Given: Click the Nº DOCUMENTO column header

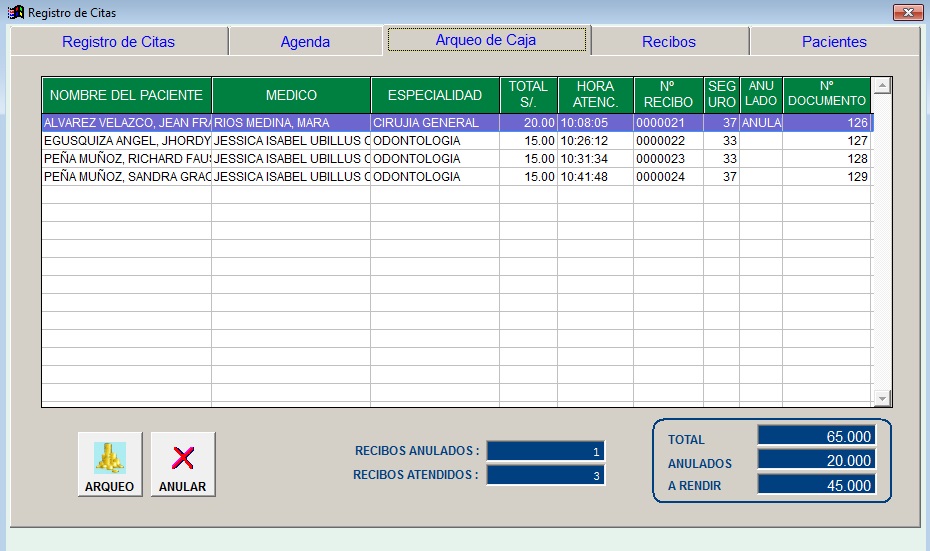Looking at the screenshot, I should (x=827, y=95).
